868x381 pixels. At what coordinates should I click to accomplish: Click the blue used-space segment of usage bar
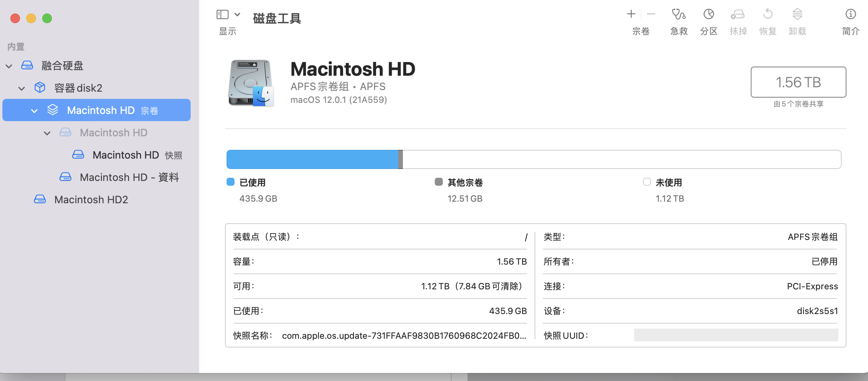(x=312, y=159)
